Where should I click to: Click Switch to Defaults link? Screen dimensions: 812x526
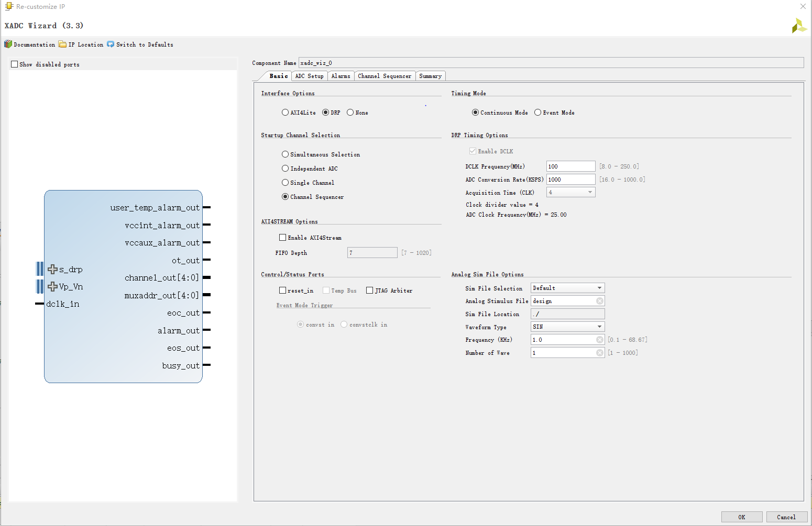pos(145,45)
